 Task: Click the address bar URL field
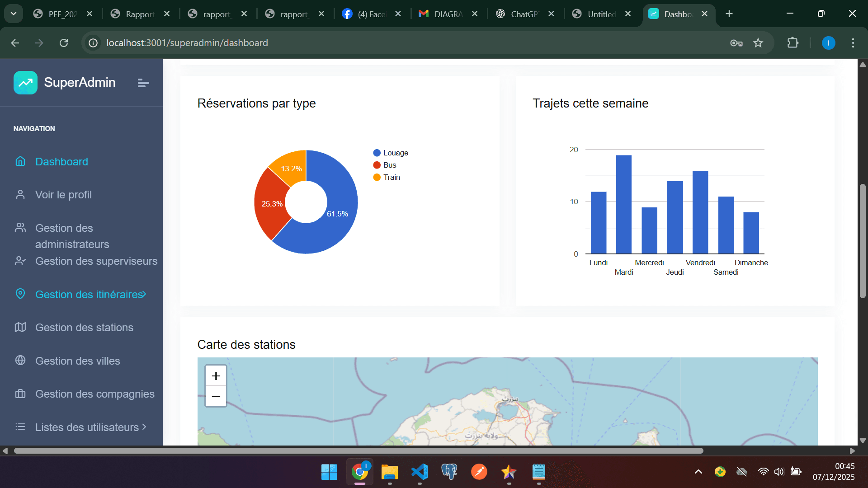pos(407,43)
